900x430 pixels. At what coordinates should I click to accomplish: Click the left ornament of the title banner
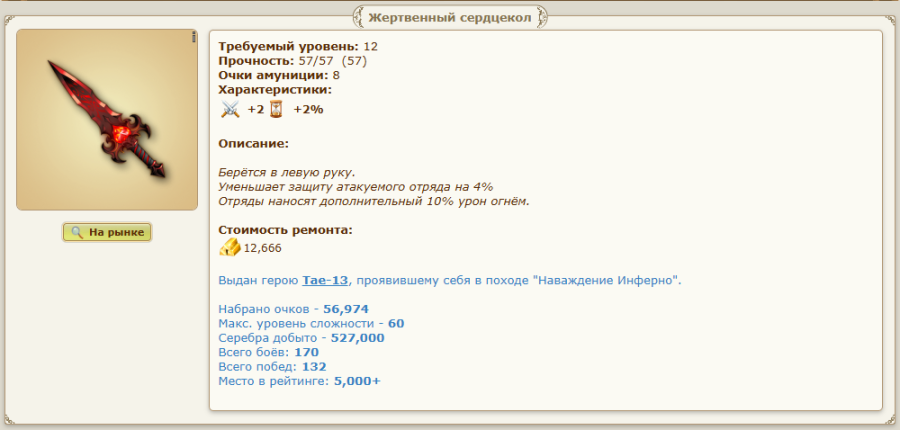[361, 17]
